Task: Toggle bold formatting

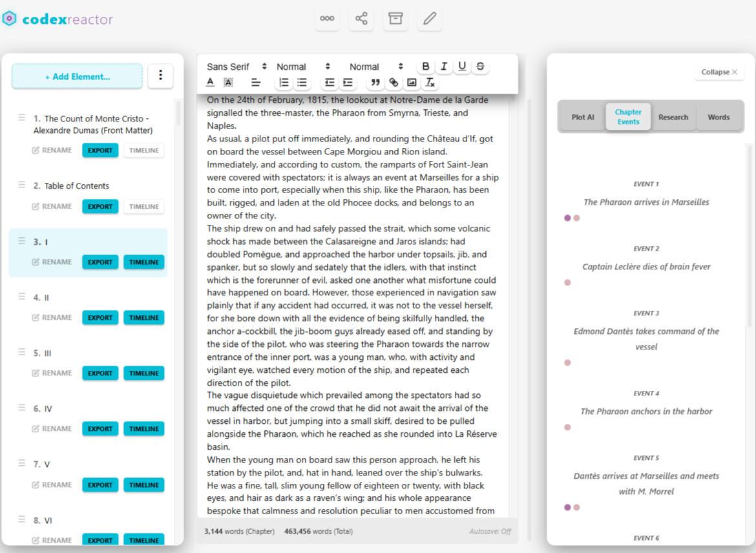Action: (425, 66)
